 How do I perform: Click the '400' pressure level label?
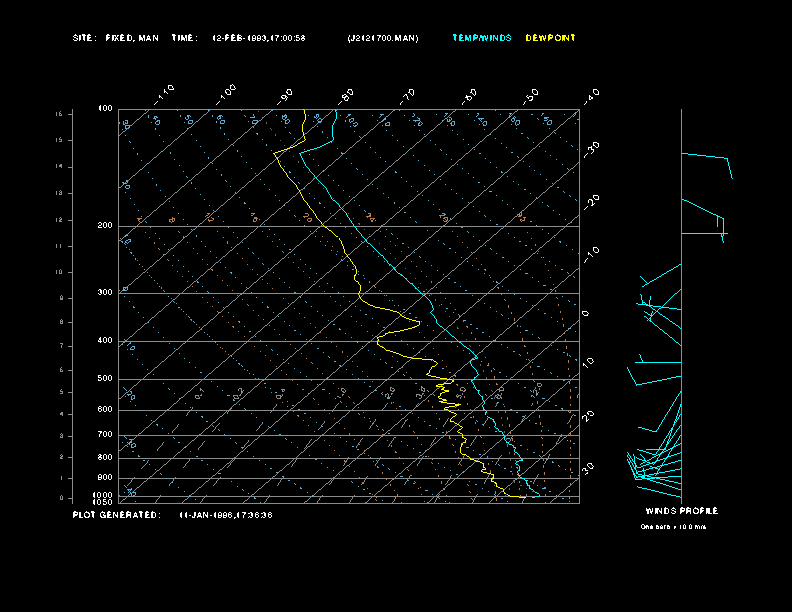coord(105,340)
